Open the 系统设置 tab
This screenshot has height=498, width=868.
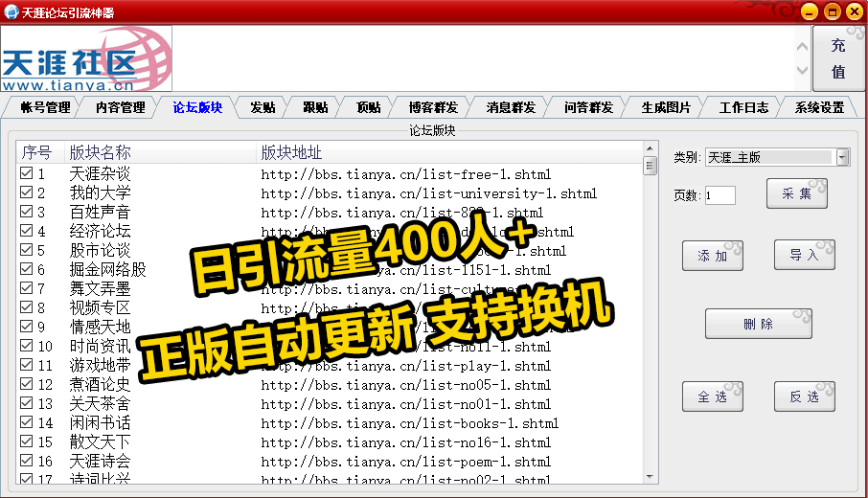820,107
